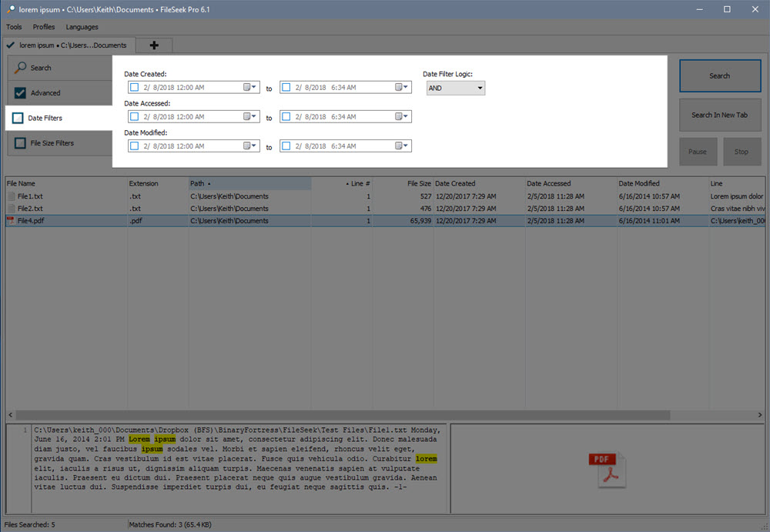Click the 6/16/2014 11:01 AM modified date cell
This screenshot has width=770, height=532.
(x=649, y=220)
